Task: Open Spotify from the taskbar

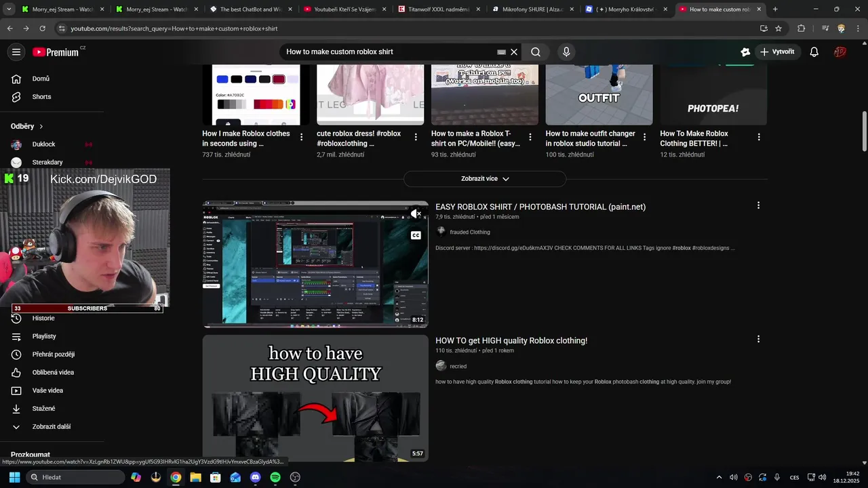Action: click(x=275, y=477)
